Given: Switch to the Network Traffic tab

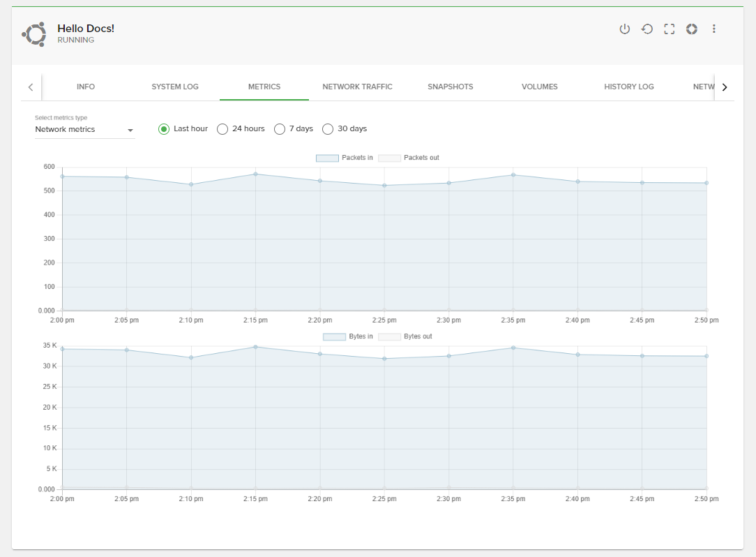Looking at the screenshot, I should [357, 87].
